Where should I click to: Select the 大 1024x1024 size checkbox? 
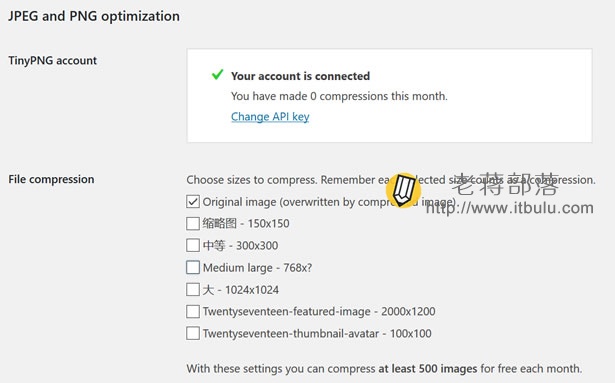pyautogui.click(x=193, y=290)
